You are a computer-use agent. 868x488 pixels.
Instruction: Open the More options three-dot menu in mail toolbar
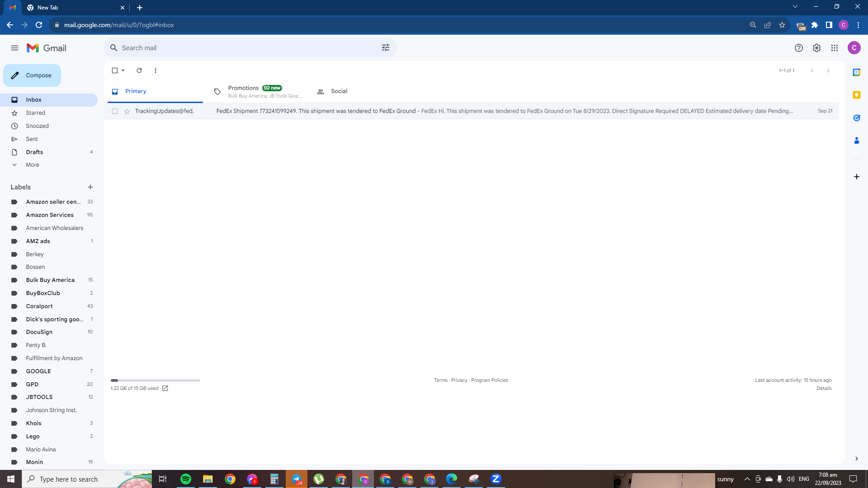(156, 70)
